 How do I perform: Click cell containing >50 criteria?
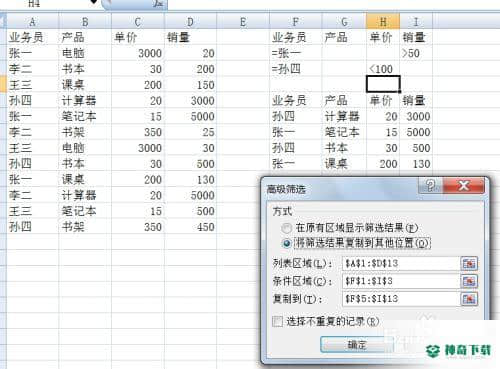click(x=416, y=53)
